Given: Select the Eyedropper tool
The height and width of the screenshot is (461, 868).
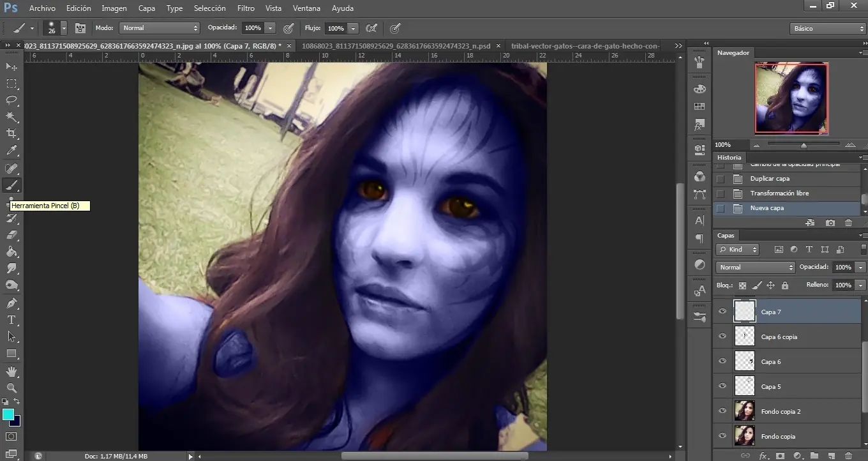Looking at the screenshot, I should [x=11, y=151].
